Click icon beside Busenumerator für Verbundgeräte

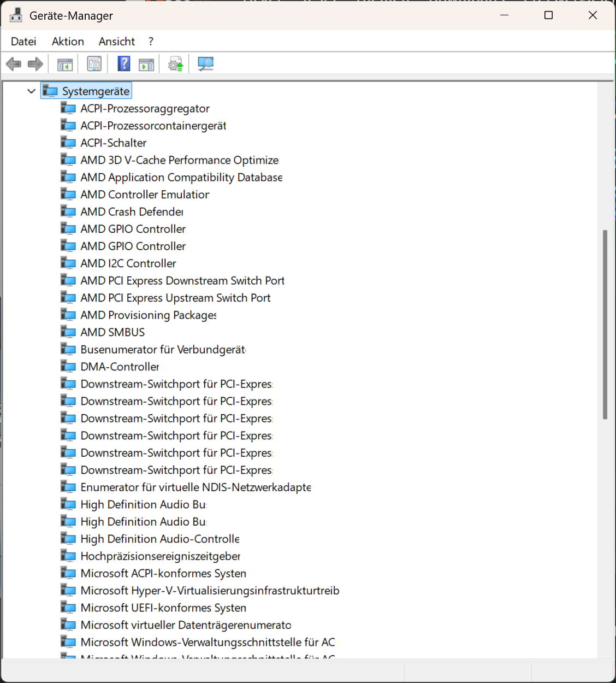[x=68, y=350]
